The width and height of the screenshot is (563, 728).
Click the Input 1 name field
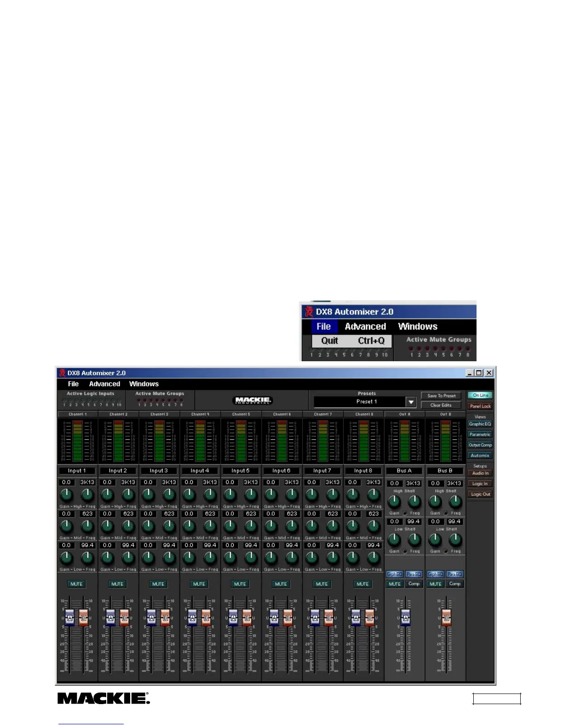tap(77, 471)
